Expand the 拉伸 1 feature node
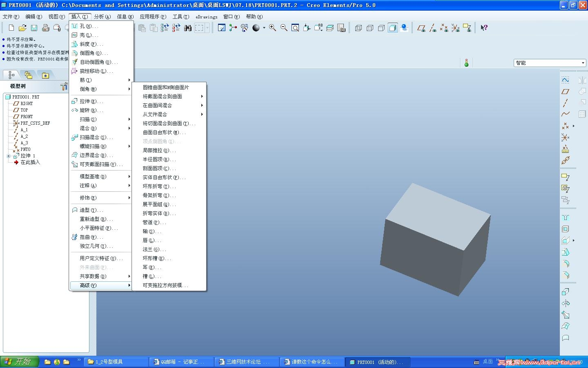The width and height of the screenshot is (588, 368). (9, 156)
